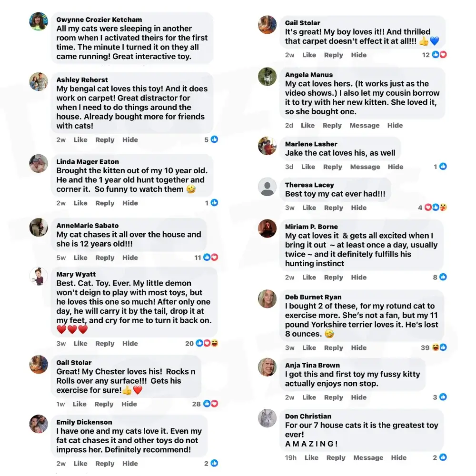This screenshot has height=476, width=476.
Task: Click the heart reaction on AnneMarie Sabato's comment
Action: click(x=215, y=258)
